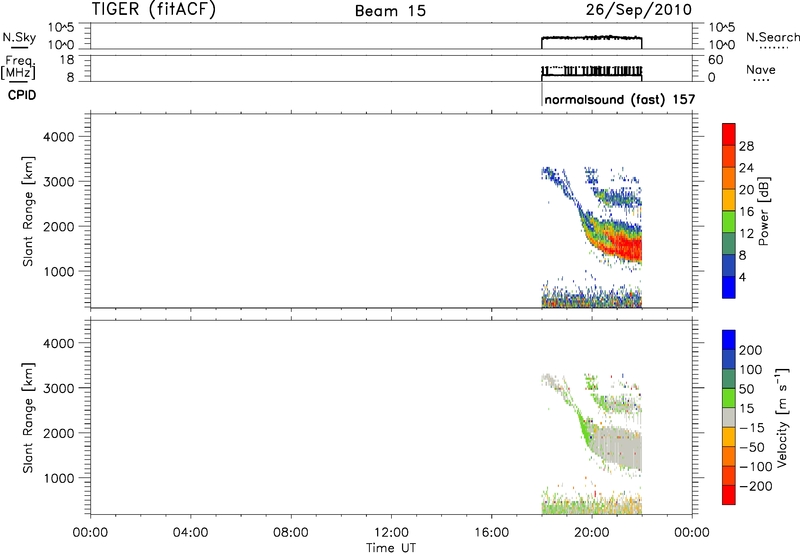Click the '16:00' time tick label

tap(492, 533)
